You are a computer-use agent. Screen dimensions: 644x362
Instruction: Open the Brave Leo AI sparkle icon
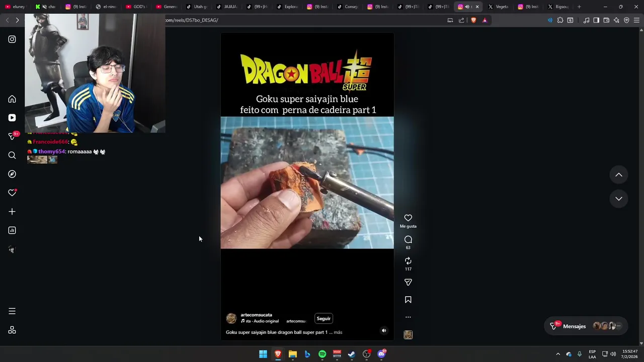click(x=616, y=20)
